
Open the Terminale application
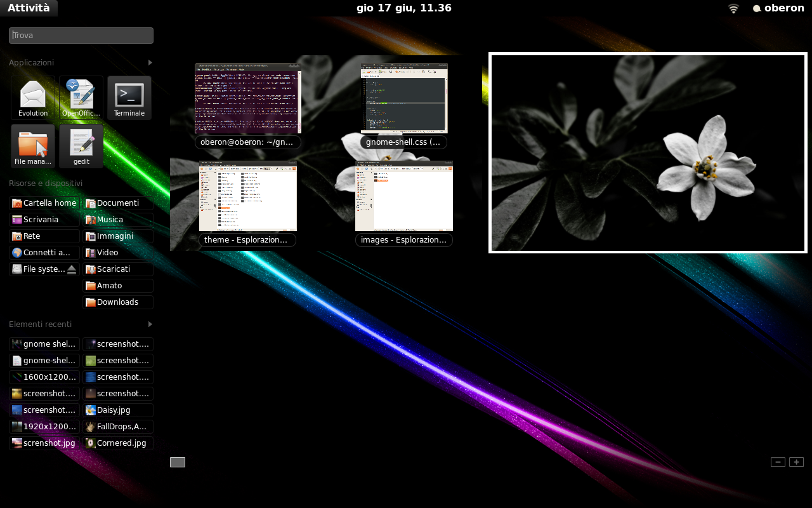[x=129, y=98]
